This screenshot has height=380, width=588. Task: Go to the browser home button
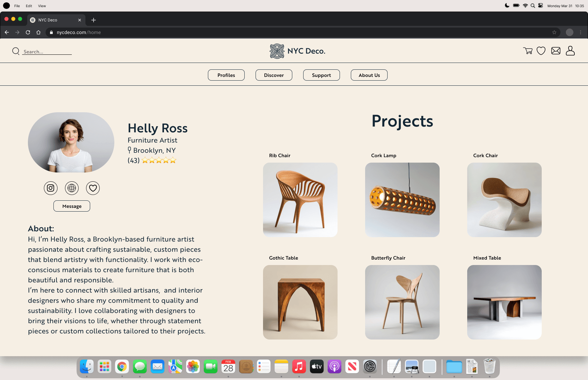pyautogui.click(x=38, y=32)
